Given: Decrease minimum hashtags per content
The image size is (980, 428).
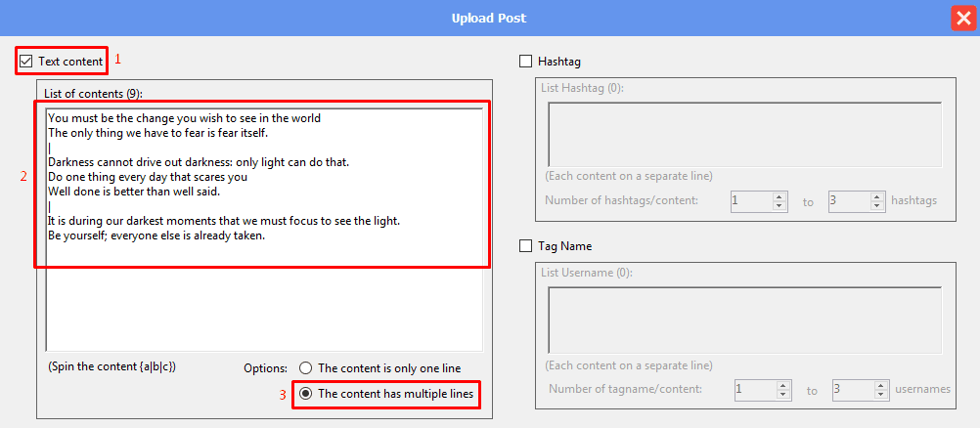Looking at the screenshot, I should (x=780, y=206).
